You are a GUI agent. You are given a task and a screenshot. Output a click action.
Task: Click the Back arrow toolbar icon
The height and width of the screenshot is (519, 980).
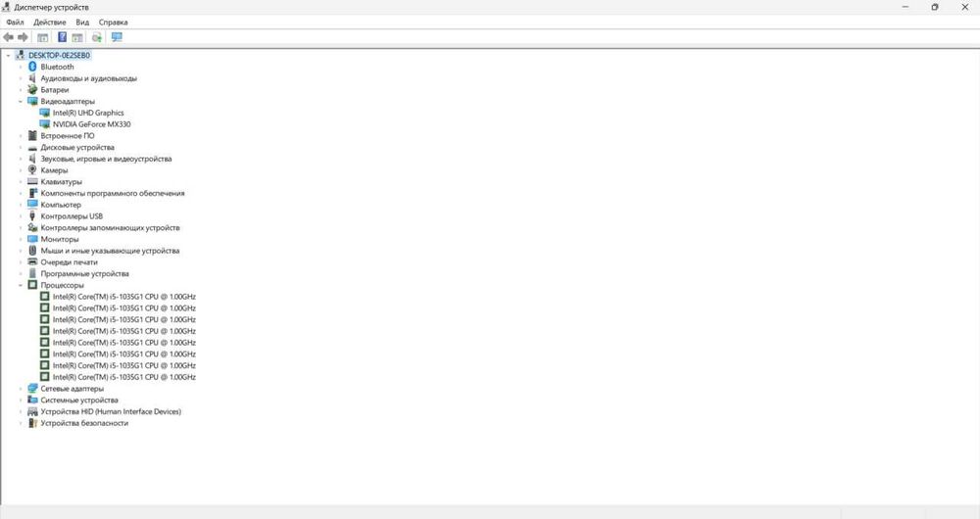pos(9,37)
